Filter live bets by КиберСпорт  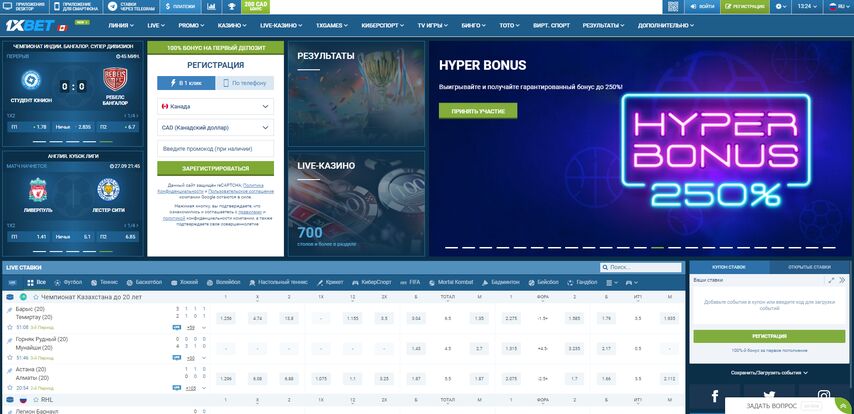[x=371, y=283]
